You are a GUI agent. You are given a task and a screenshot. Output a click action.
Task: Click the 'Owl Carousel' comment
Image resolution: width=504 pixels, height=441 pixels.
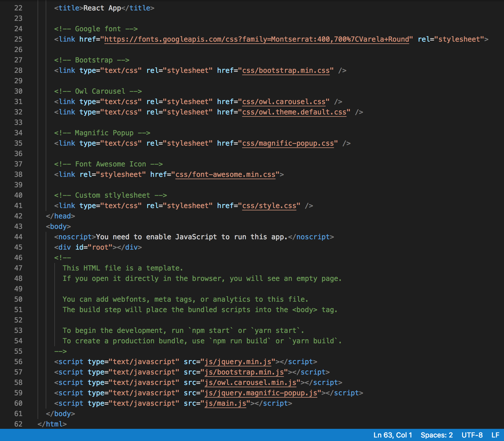98,91
